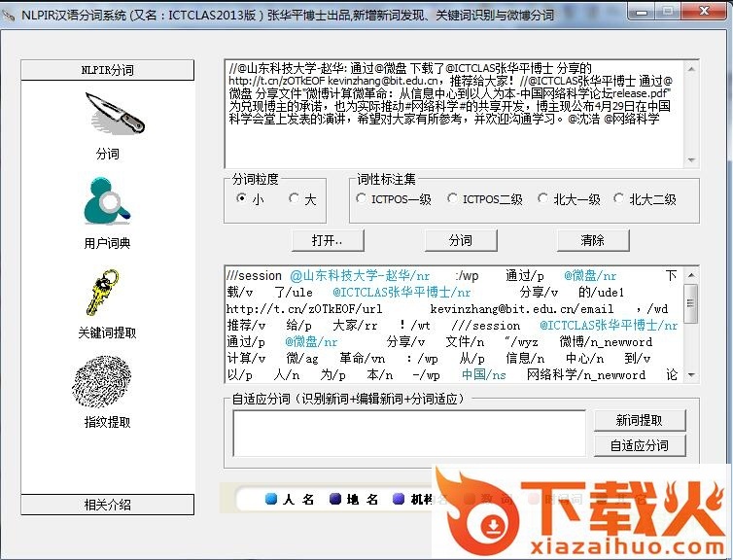This screenshot has height=560, width=733.
Task: Choose ICTPOS二级 tag set option
Action: coord(453,198)
